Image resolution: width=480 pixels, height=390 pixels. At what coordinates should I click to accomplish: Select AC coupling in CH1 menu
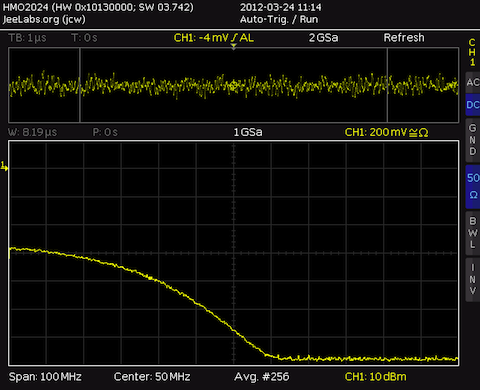click(473, 82)
